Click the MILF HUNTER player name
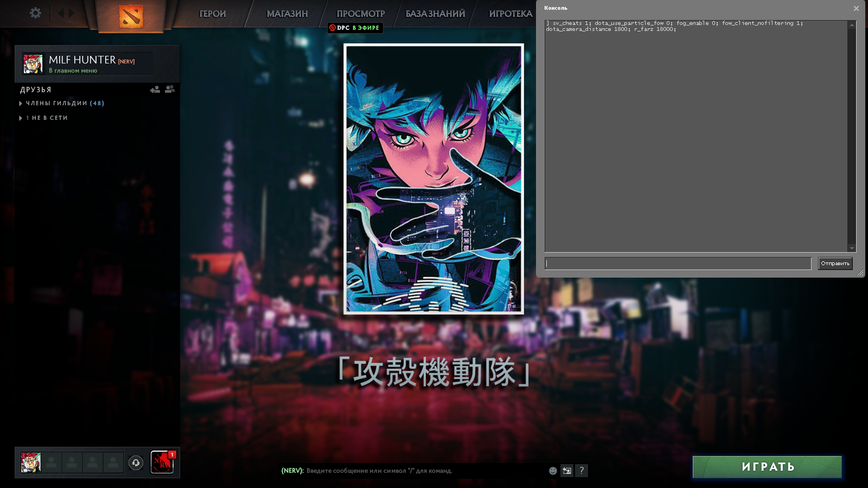 82,60
